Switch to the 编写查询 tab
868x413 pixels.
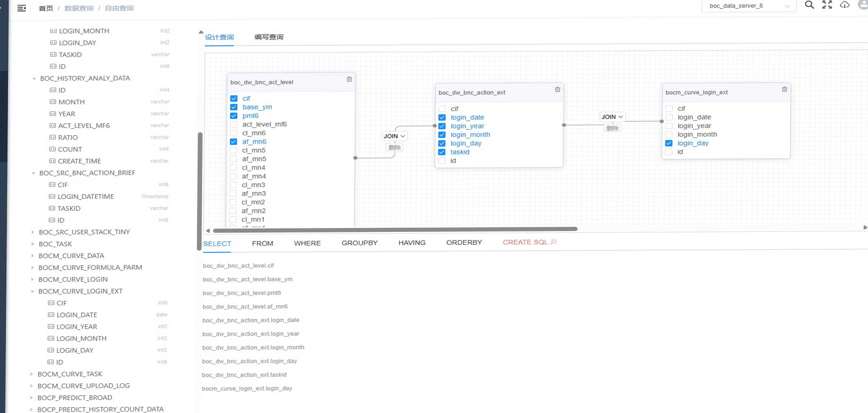click(269, 37)
